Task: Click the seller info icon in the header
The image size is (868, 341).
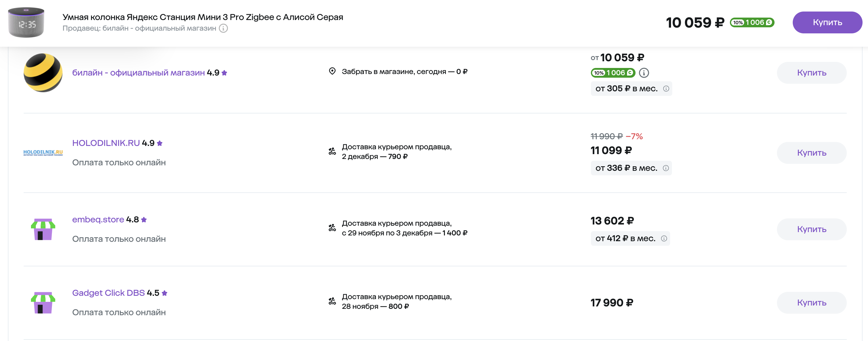Action: 223,28
